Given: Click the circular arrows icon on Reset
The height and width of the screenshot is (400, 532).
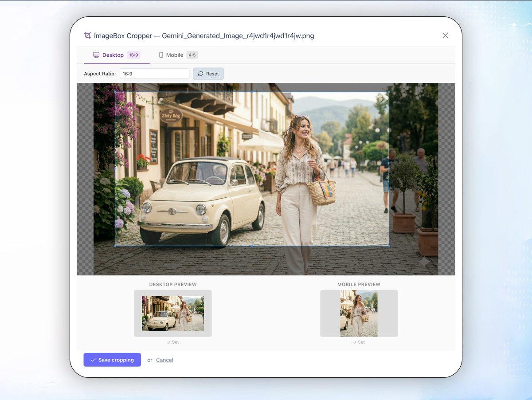Looking at the screenshot, I should tap(201, 74).
